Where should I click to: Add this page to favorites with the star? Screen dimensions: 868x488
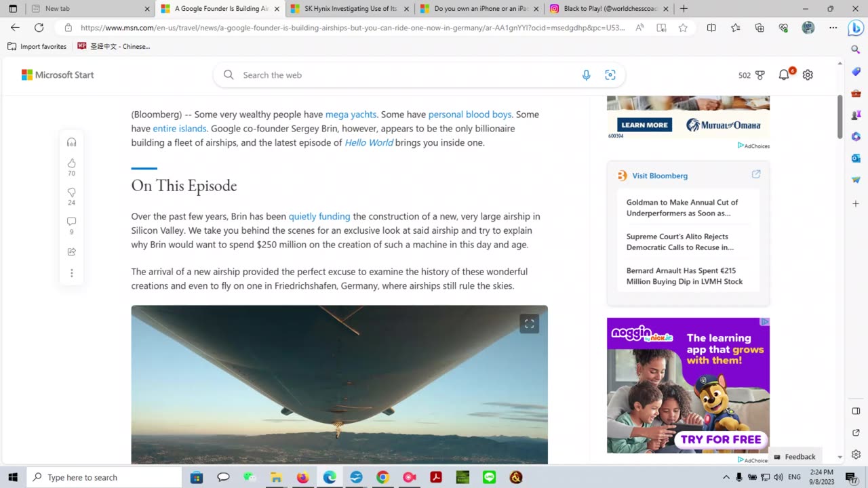pos(683,28)
